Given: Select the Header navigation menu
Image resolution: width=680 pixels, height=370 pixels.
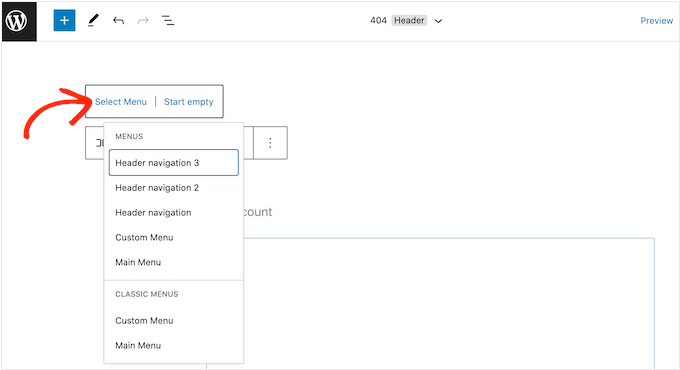Looking at the screenshot, I should click(x=173, y=213).
